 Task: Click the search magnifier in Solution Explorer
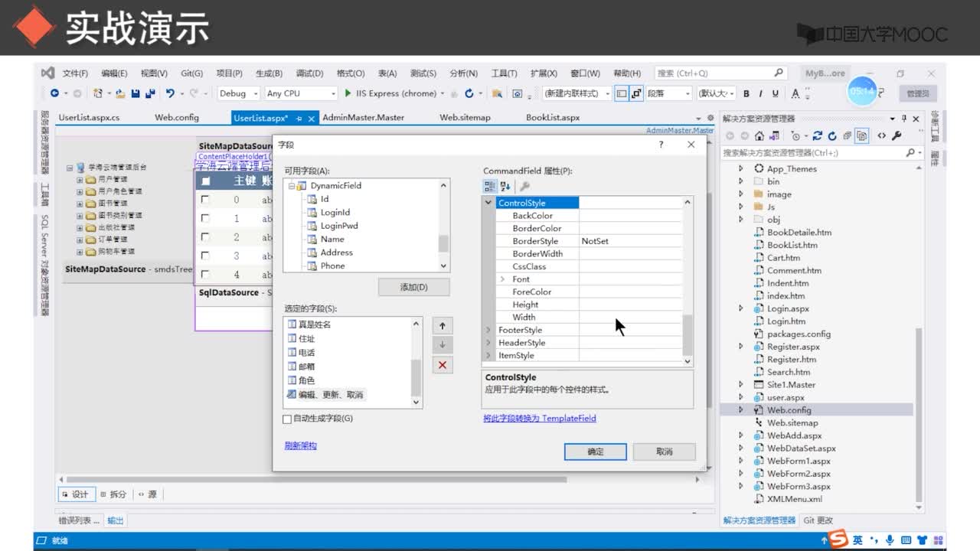[x=910, y=153]
